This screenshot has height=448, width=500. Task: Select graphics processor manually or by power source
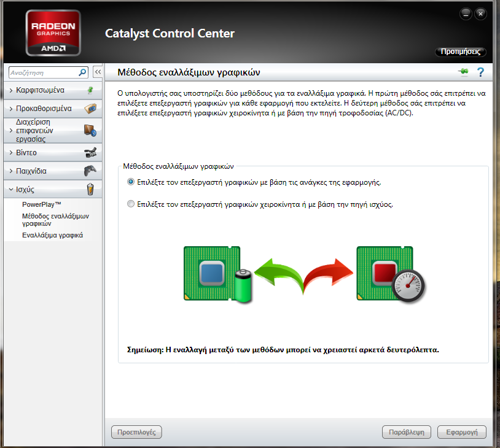pyautogui.click(x=131, y=204)
